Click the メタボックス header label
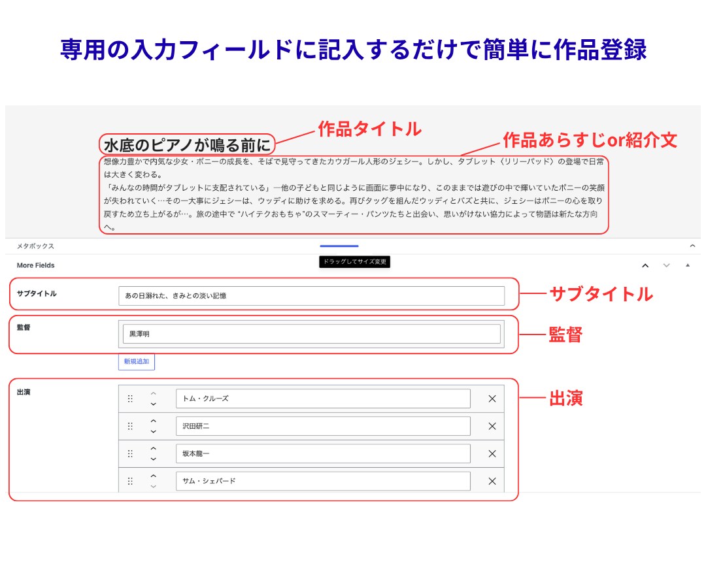The width and height of the screenshot is (706, 588). pyautogui.click(x=35, y=246)
